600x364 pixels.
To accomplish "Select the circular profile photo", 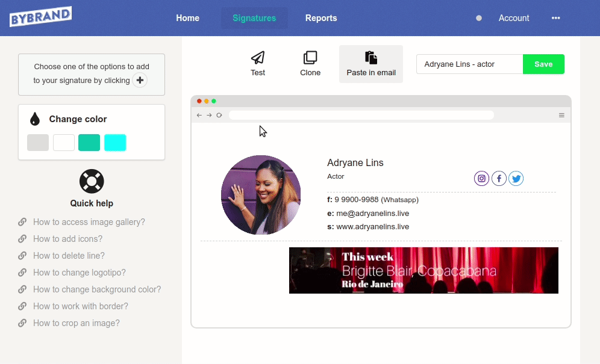I will [x=261, y=194].
